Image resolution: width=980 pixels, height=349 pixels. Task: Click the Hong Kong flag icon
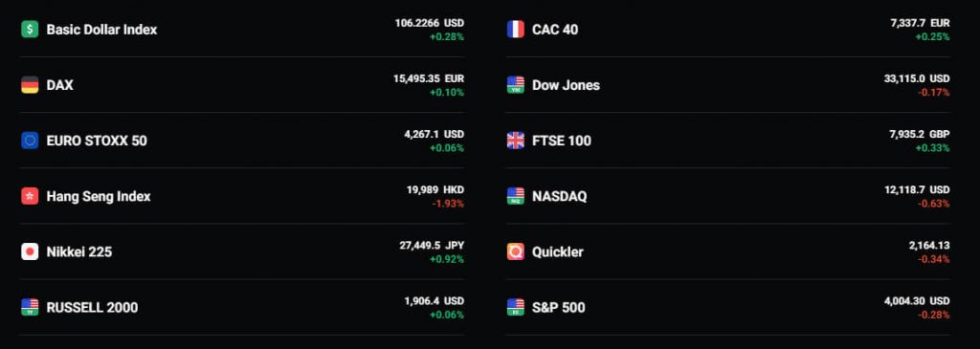coord(30,196)
